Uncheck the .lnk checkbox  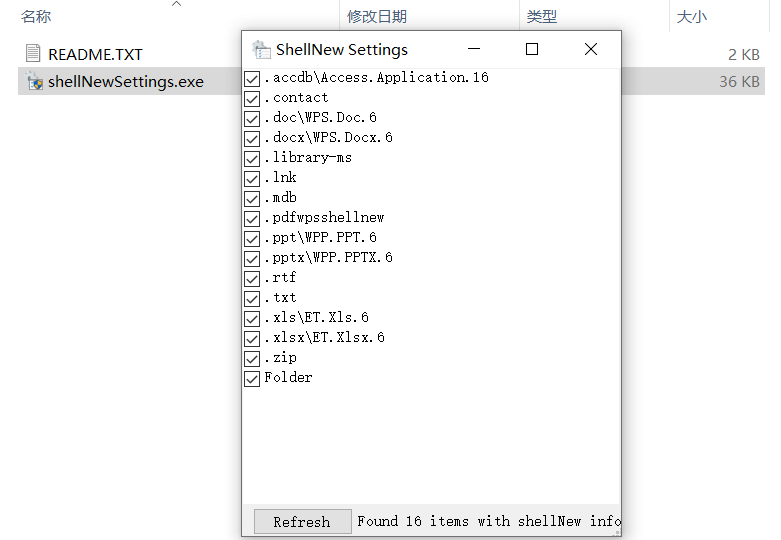click(x=252, y=179)
